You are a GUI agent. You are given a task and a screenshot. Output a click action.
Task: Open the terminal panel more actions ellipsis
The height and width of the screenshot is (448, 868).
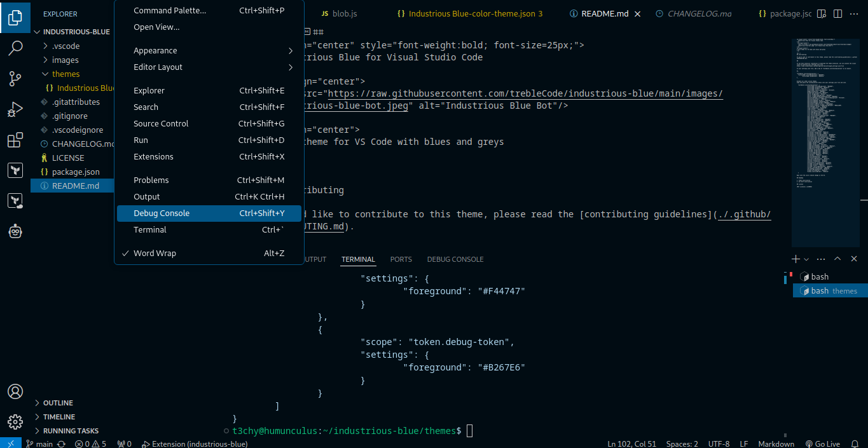821,259
